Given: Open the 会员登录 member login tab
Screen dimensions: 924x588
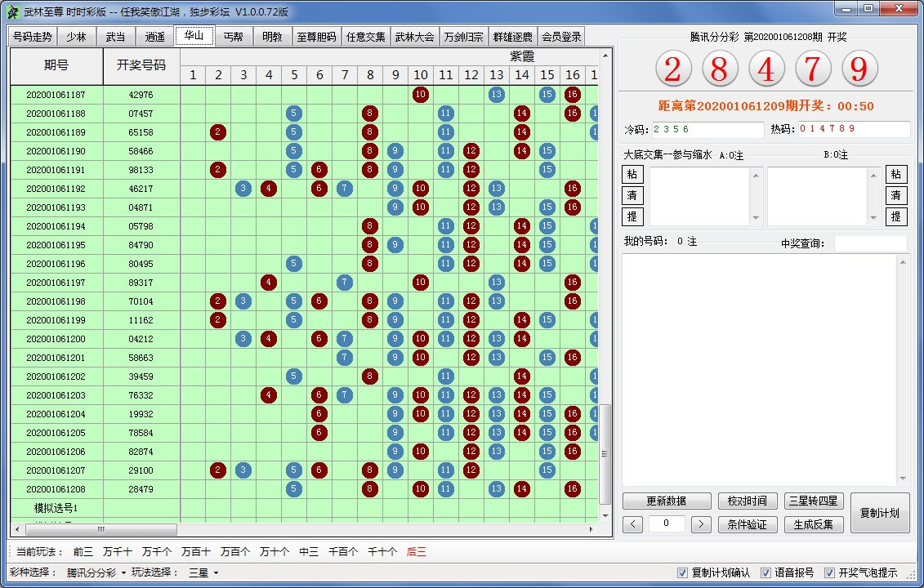Looking at the screenshot, I should [561, 37].
